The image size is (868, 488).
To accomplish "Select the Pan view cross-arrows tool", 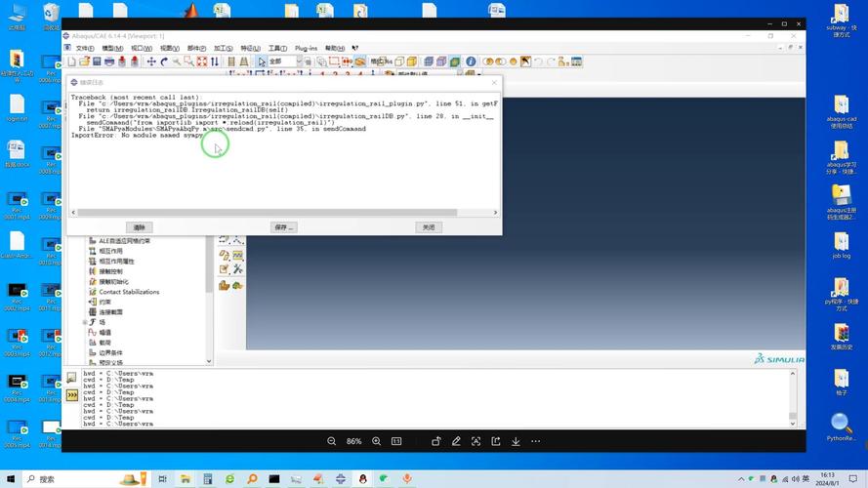I will pyautogui.click(x=151, y=61).
